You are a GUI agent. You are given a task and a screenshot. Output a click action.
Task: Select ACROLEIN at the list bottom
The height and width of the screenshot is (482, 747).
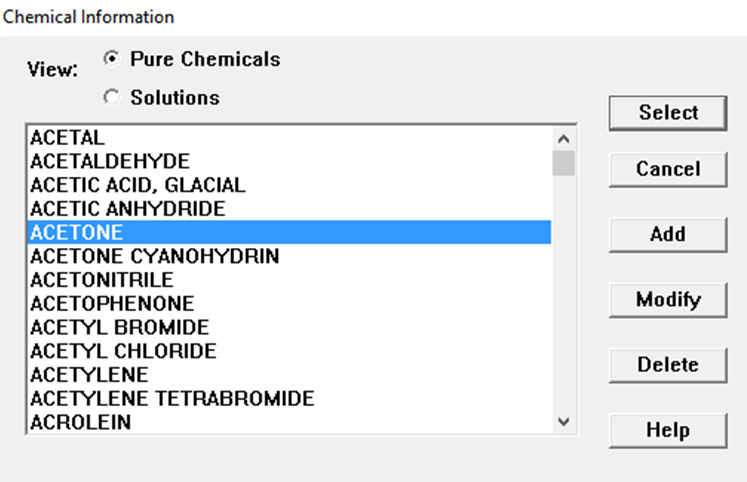coord(81,422)
